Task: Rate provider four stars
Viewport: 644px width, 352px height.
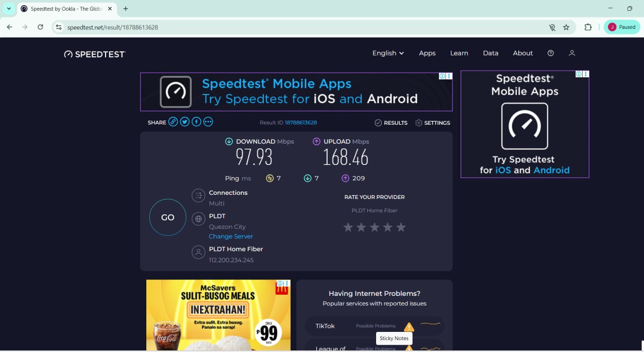Action: (388, 227)
